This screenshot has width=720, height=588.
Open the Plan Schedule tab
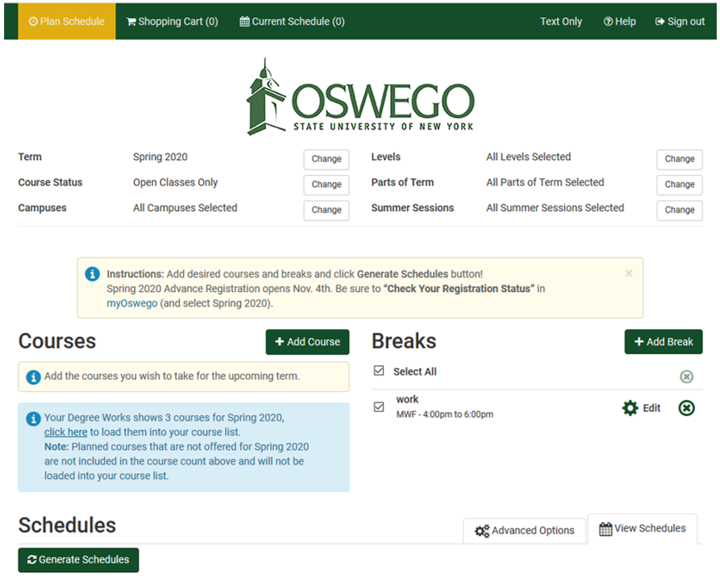pyautogui.click(x=67, y=21)
